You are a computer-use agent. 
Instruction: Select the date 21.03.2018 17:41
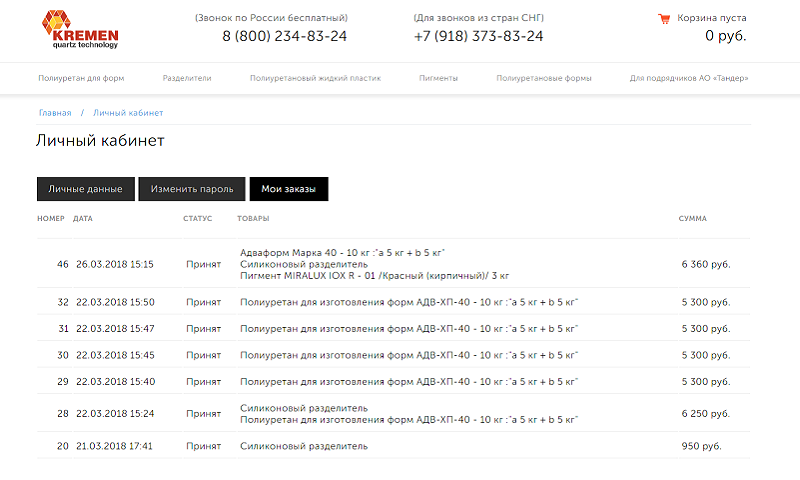click(x=114, y=446)
